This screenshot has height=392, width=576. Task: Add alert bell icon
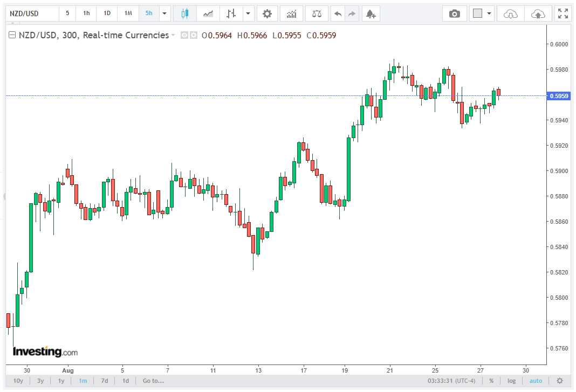click(x=371, y=13)
